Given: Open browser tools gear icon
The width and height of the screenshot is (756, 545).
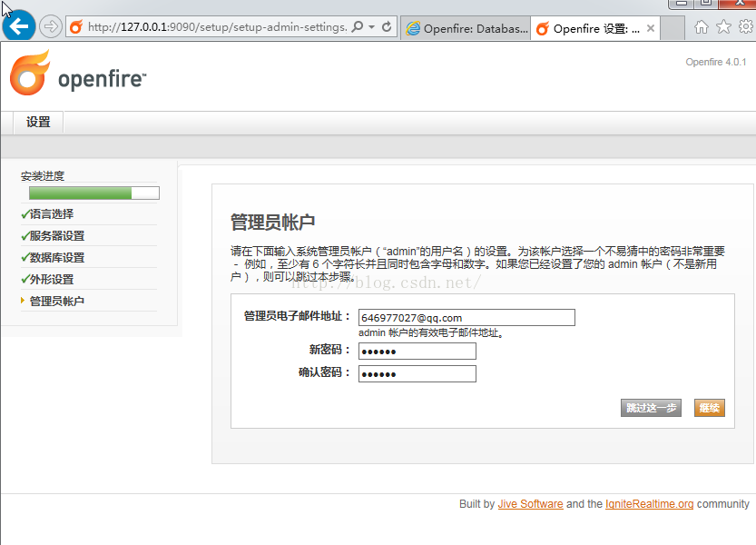Looking at the screenshot, I should (x=746, y=26).
